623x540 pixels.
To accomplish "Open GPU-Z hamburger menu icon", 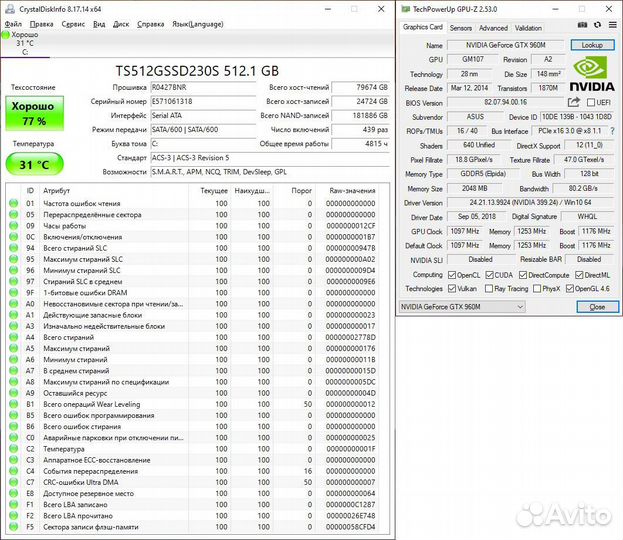I will [613, 25].
